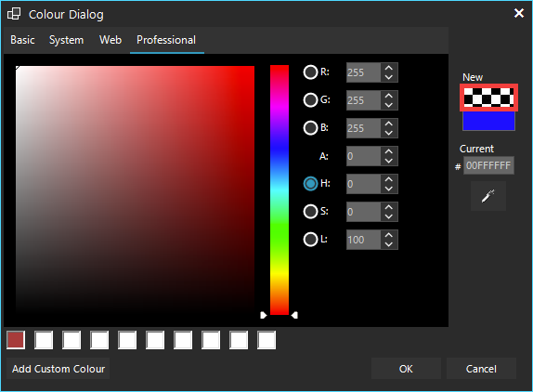Select the G radio button

pyautogui.click(x=310, y=100)
